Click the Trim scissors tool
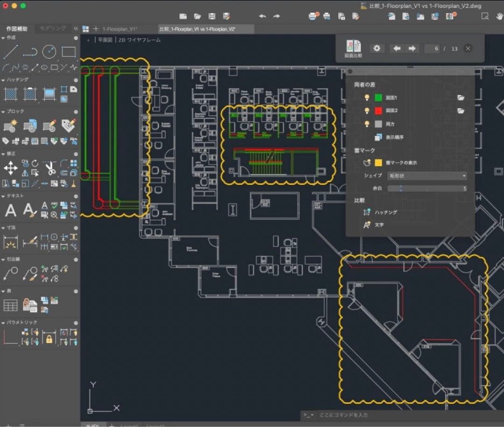 pyautogui.click(x=49, y=168)
